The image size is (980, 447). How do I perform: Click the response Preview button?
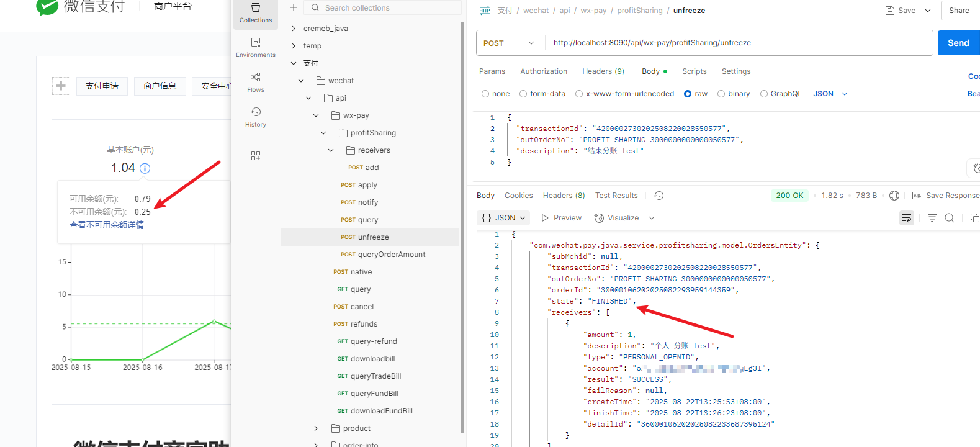(x=561, y=218)
